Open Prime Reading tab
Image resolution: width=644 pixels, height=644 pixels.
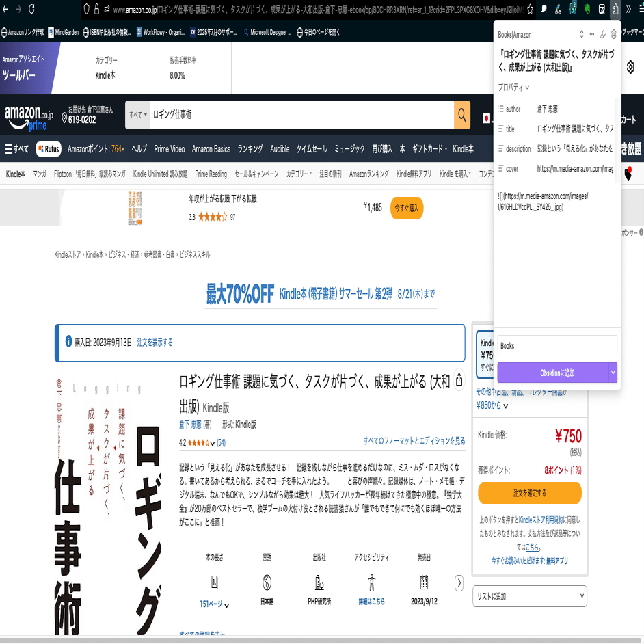[211, 174]
